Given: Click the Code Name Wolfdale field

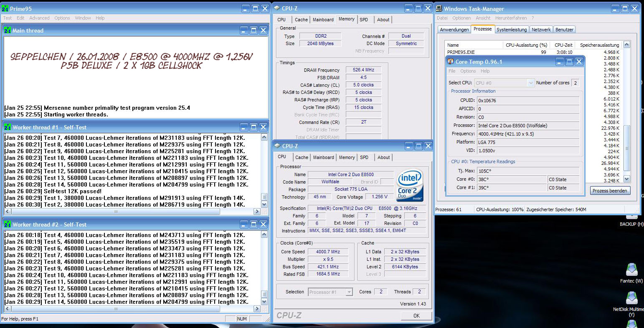Looking at the screenshot, I should pyautogui.click(x=330, y=182).
